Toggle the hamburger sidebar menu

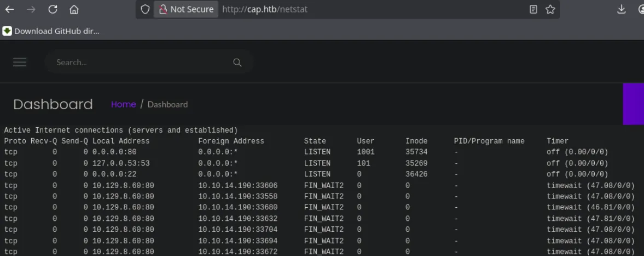(20, 62)
